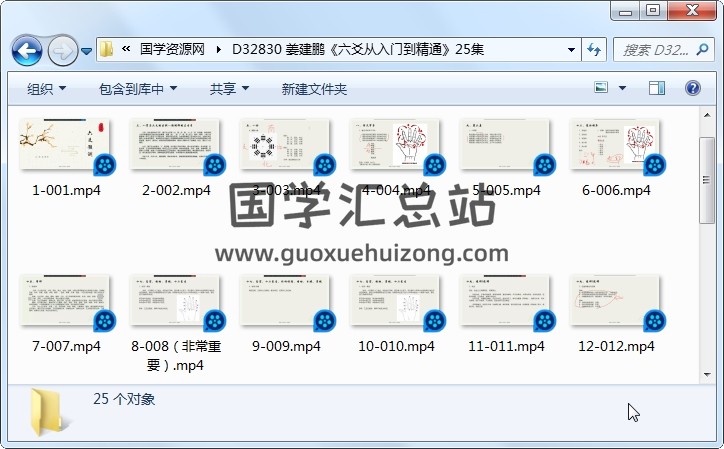The image size is (724, 449).
Task: Select the 3-003.mp4 thumbnail
Action: (x=284, y=144)
